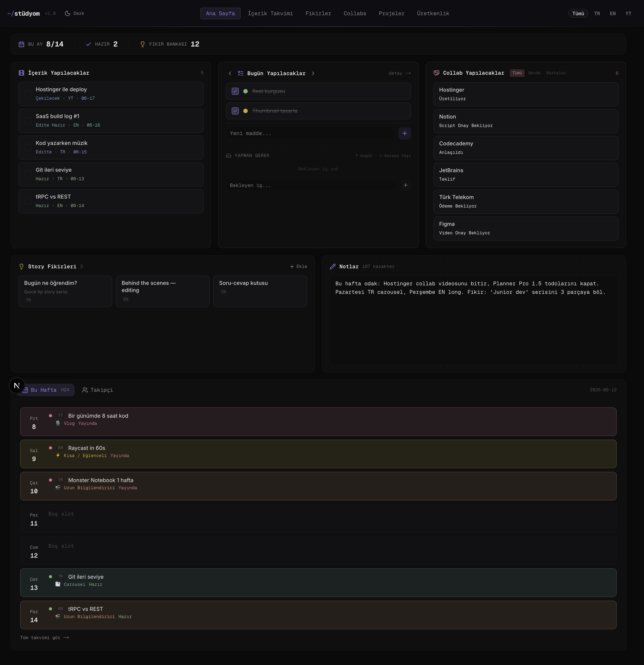Viewport: 644px width, 665px height.
Task: Click the clapperboard icon on tRPC vs REST row
Action: click(x=58, y=616)
